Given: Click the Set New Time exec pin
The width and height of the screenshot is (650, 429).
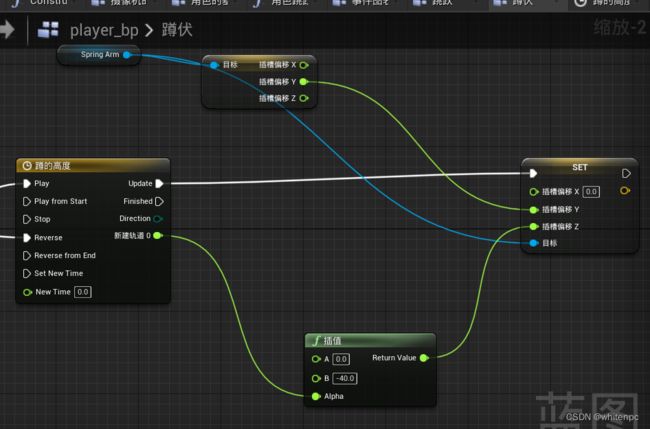Looking at the screenshot, I should coord(27,274).
